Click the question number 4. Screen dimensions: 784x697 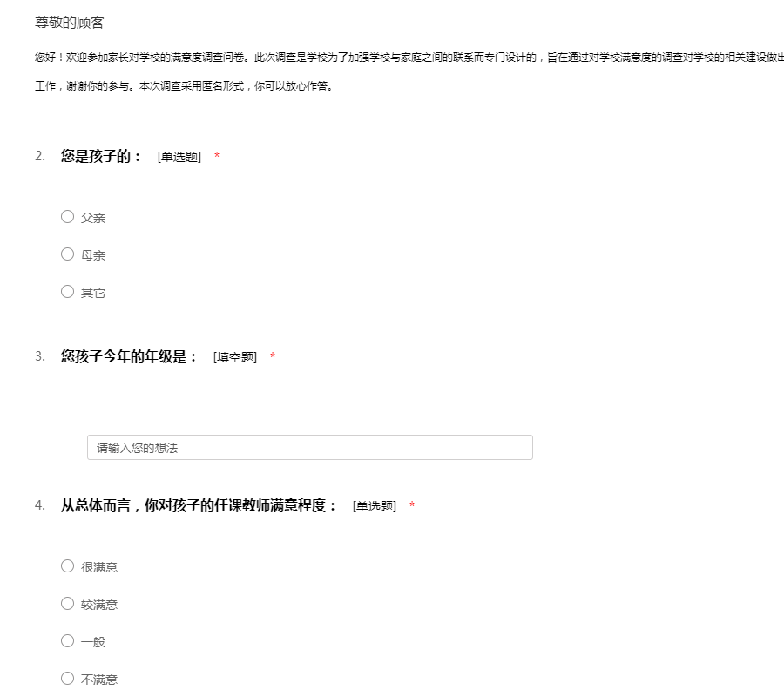[40, 505]
